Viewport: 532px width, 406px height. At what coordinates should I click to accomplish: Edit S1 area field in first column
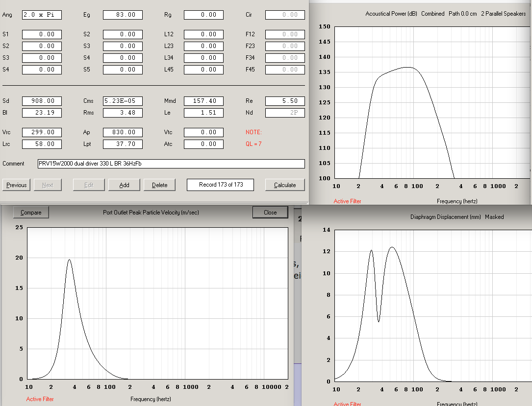tap(42, 34)
